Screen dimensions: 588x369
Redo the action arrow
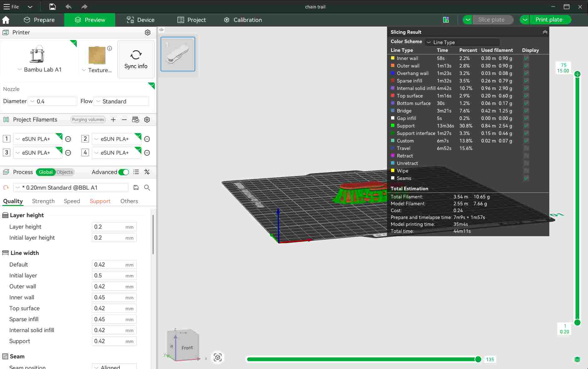(84, 7)
